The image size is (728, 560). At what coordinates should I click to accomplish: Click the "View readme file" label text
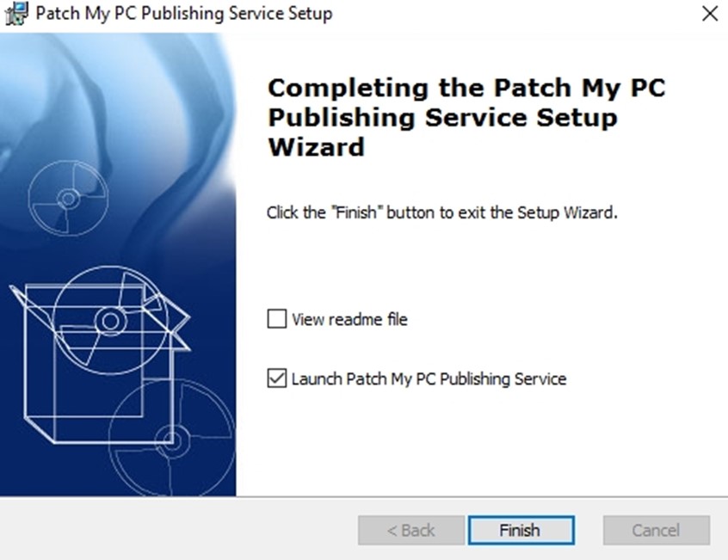(349, 319)
